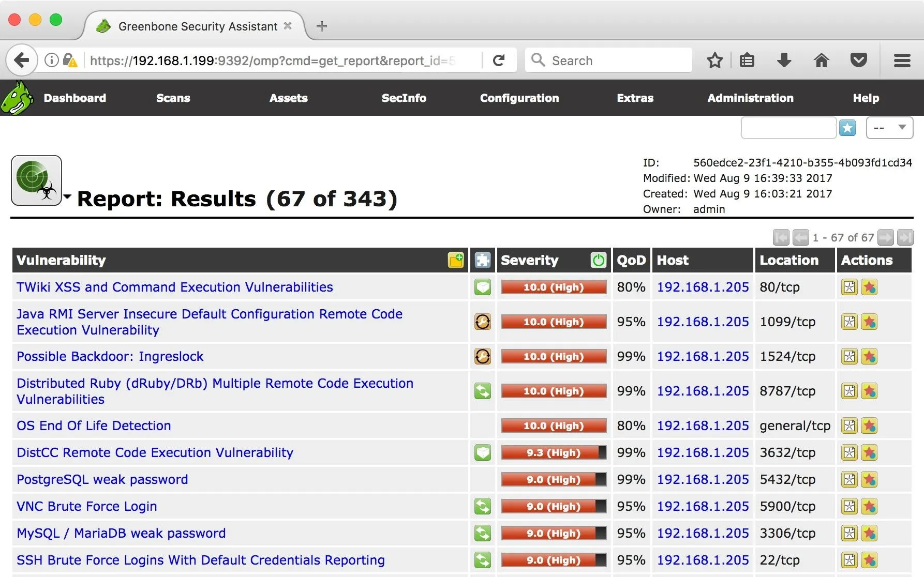Go to first page of results

pyautogui.click(x=781, y=237)
